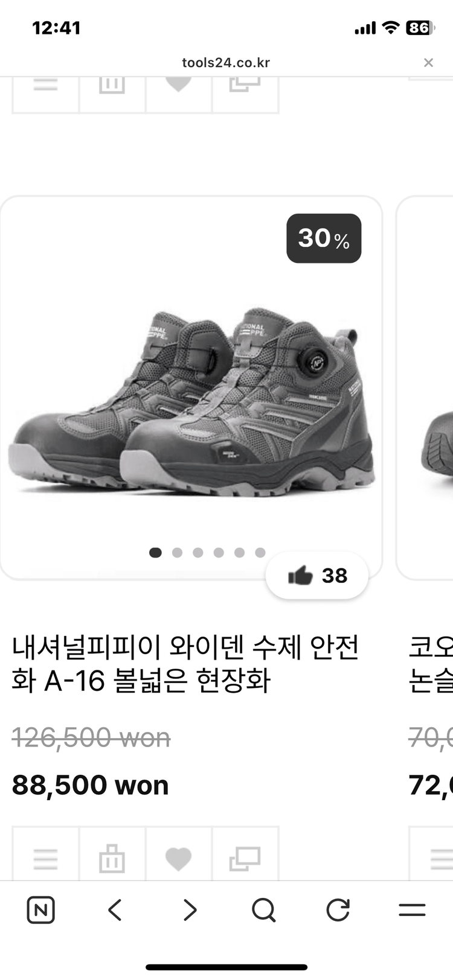Select the second image carousel dot
Screen dimensions: 453x980
[x=177, y=553]
